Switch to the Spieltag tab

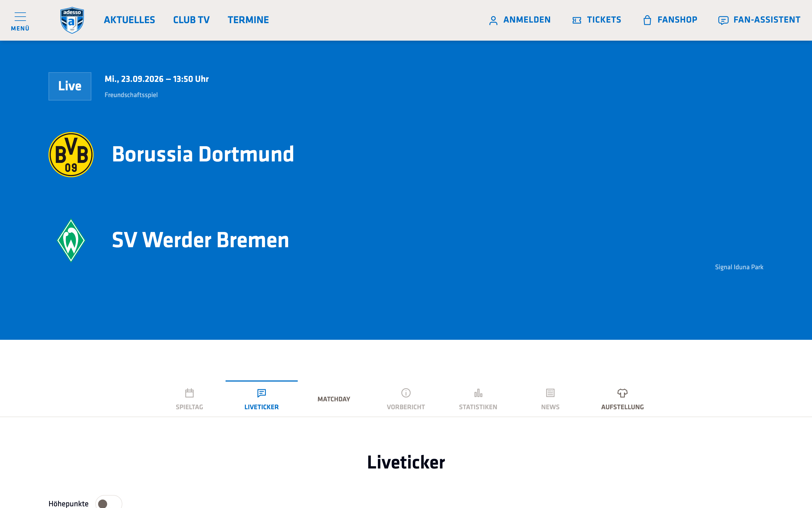[x=189, y=399]
